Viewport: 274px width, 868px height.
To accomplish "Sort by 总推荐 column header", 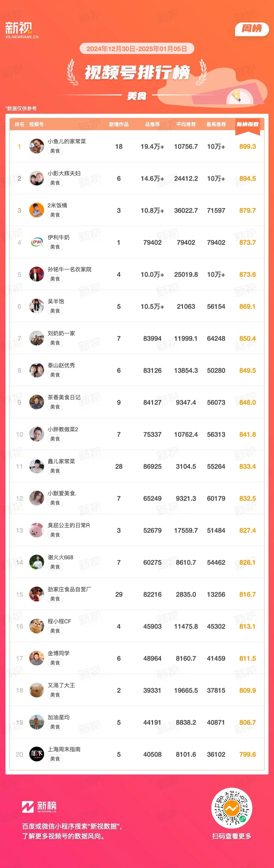I will tap(152, 124).
